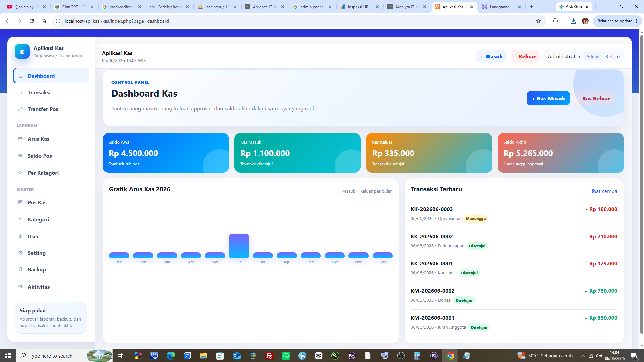
Task: Click the Per Kategori diamond icon
Action: pos(20,173)
